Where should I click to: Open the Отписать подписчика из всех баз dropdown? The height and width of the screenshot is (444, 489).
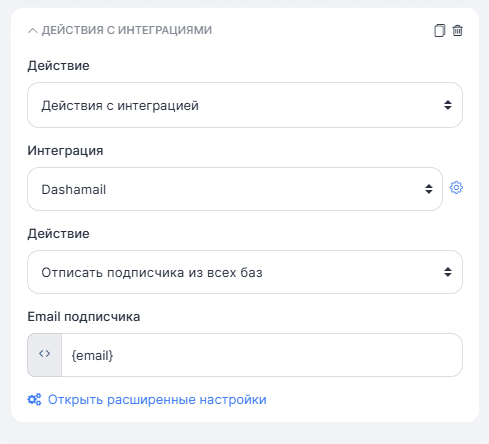pyautogui.click(x=245, y=272)
